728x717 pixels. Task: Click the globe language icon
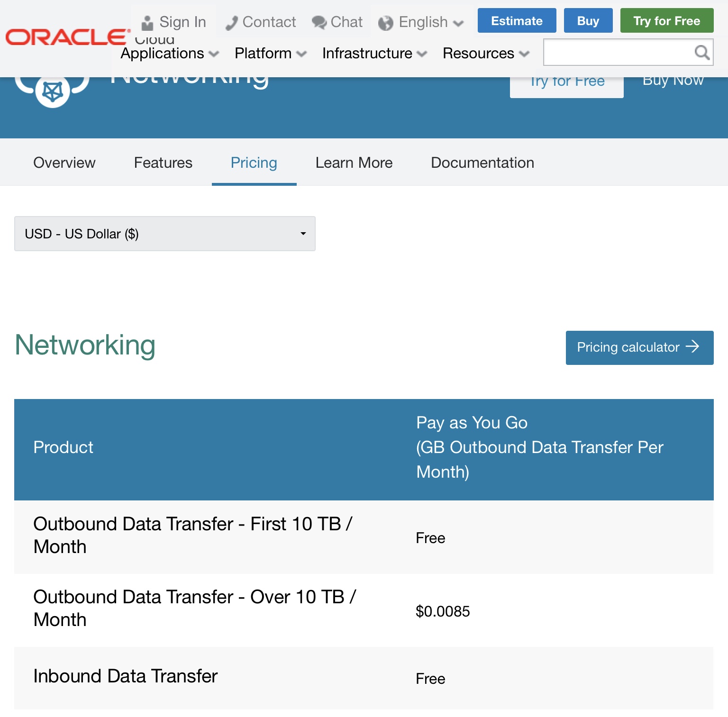pyautogui.click(x=386, y=23)
